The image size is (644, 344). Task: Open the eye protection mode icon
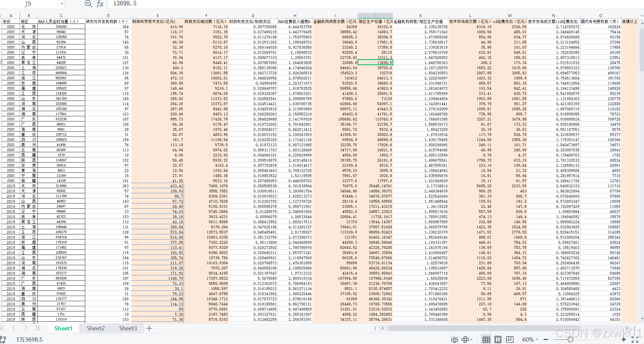(x=454, y=339)
